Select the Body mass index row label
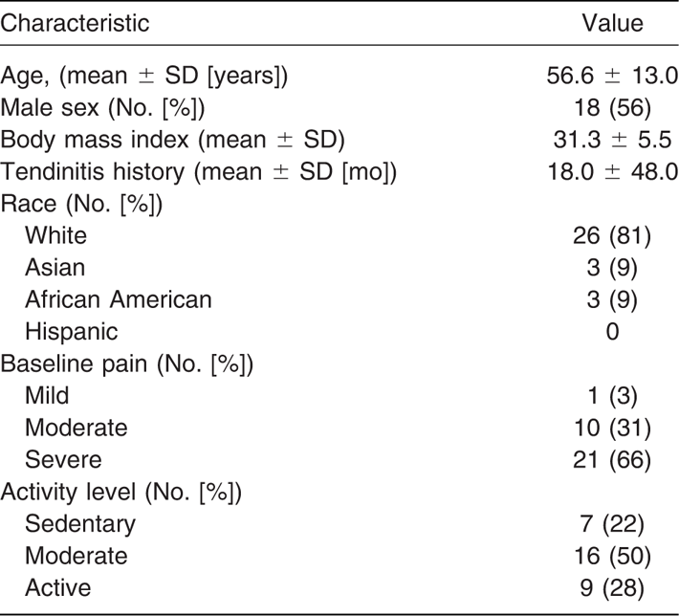Viewport: 679px width, 616px height. click(172, 140)
